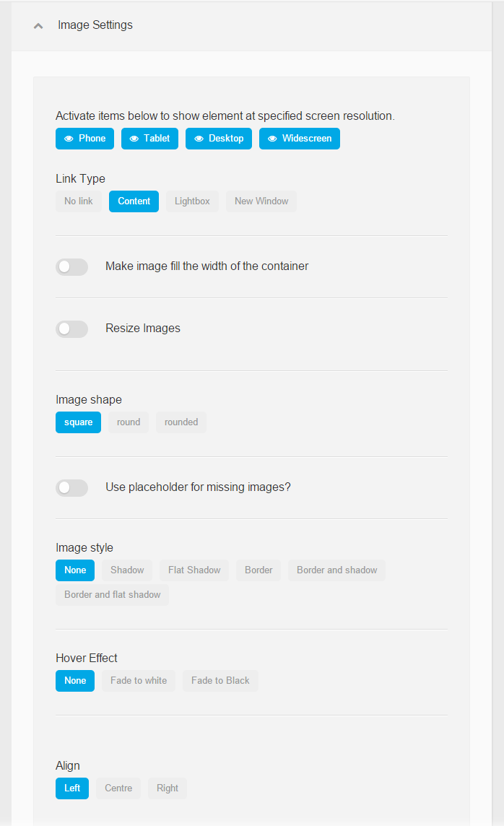Image resolution: width=504 pixels, height=826 pixels.
Task: Choose Fade to white hover effect
Action: coord(139,681)
